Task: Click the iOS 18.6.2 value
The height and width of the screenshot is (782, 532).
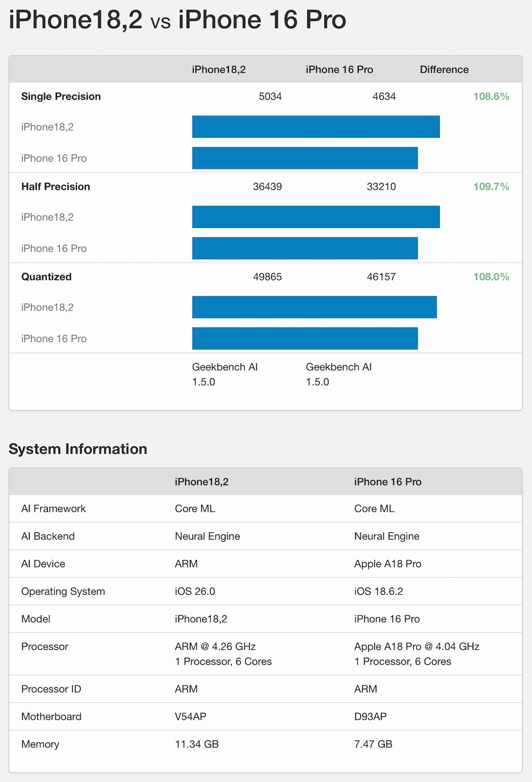Action: 379,591
